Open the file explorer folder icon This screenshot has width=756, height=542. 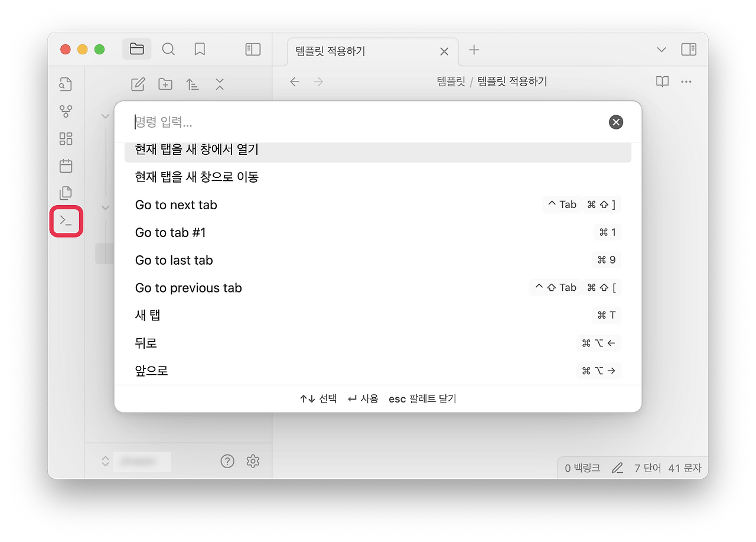137,49
